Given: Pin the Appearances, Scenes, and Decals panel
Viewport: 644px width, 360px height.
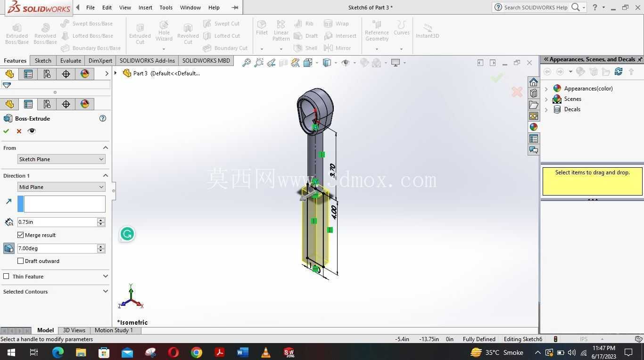Looking at the screenshot, I should tap(640, 59).
